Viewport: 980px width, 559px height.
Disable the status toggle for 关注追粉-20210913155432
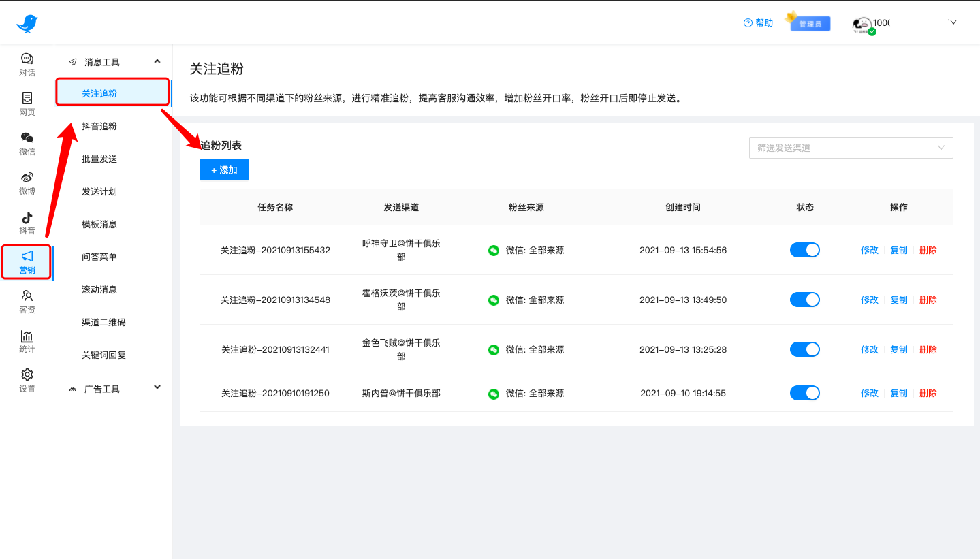[804, 250]
